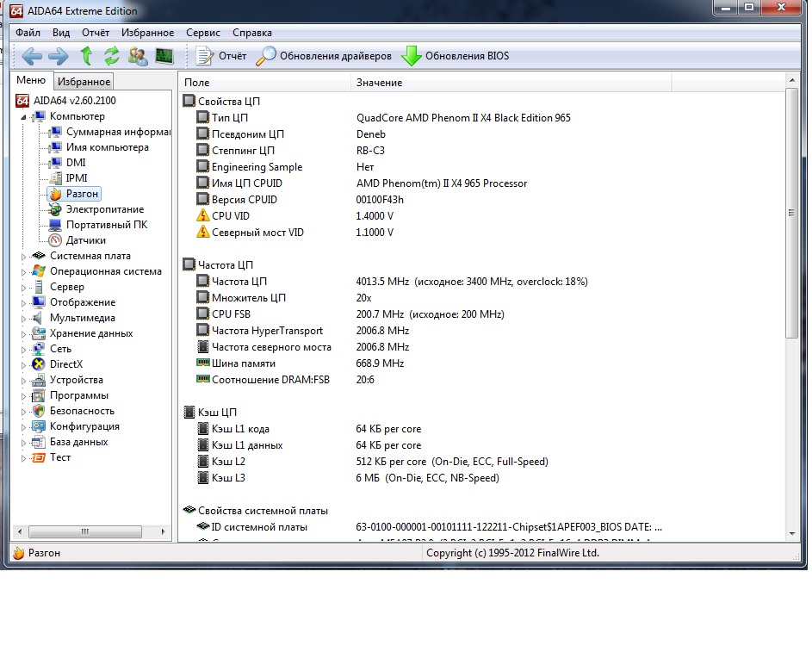The image size is (812, 646).
Task: Go up one level with green arrow
Action: 86,56
